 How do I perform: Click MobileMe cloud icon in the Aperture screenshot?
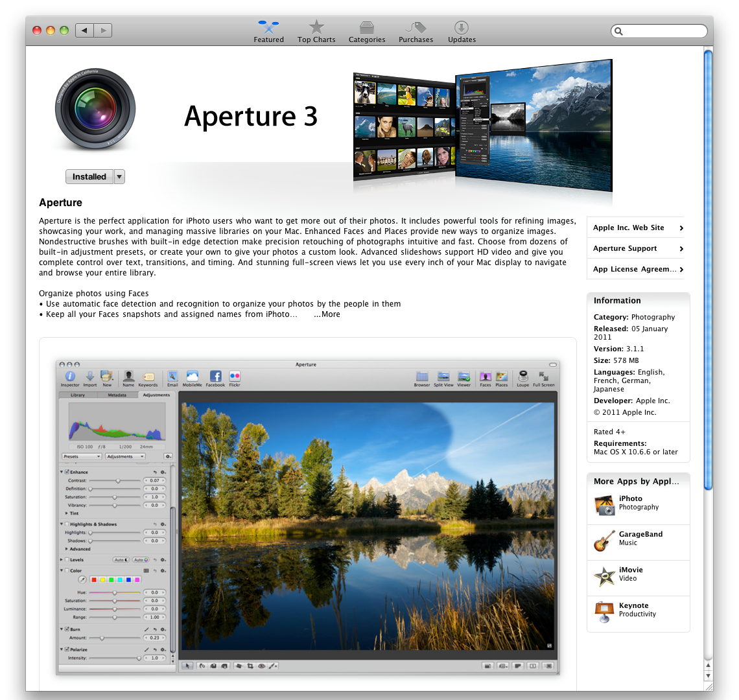pos(193,379)
